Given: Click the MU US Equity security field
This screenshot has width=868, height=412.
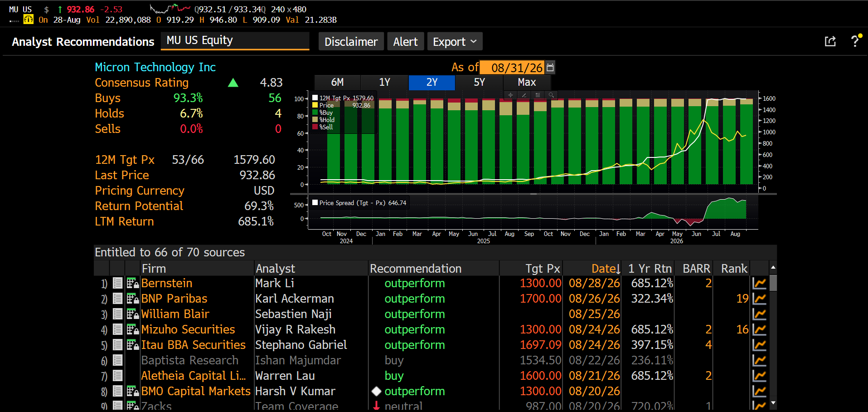Looking at the screenshot, I should [235, 40].
